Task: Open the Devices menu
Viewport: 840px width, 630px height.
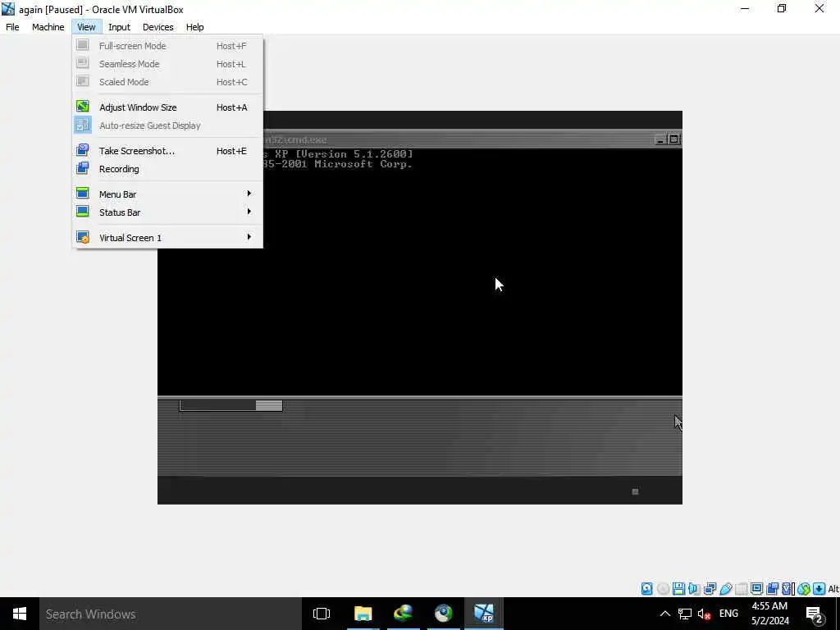Action: 158,27
